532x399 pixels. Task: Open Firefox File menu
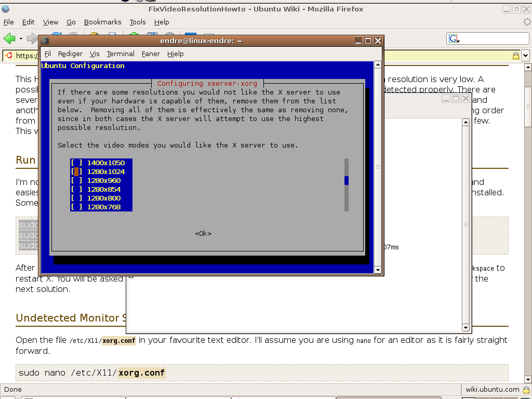click(8, 22)
